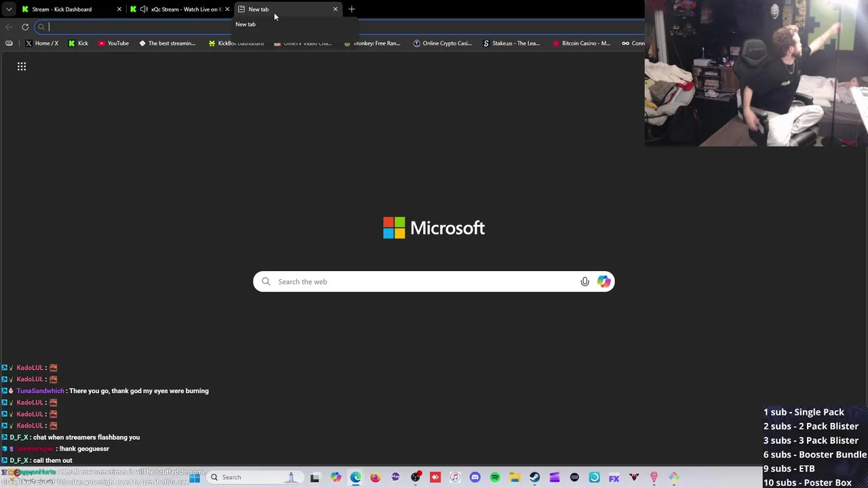Open File Explorer from the taskbar

coord(515,478)
